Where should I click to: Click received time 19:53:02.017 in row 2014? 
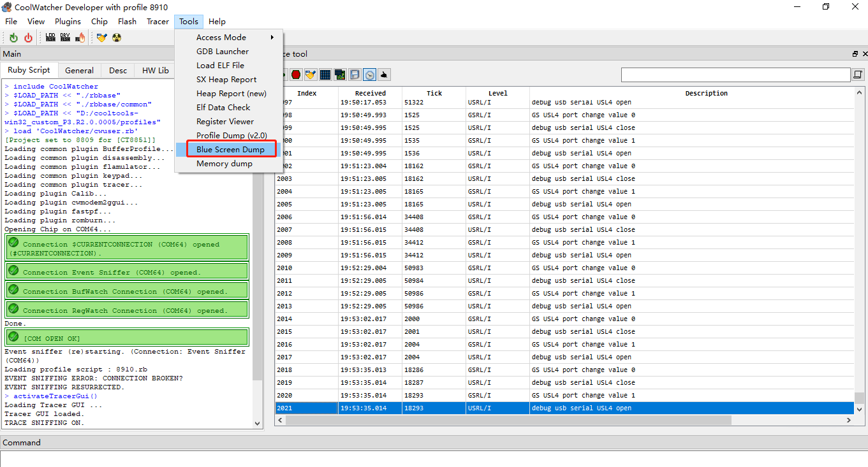pyautogui.click(x=364, y=319)
